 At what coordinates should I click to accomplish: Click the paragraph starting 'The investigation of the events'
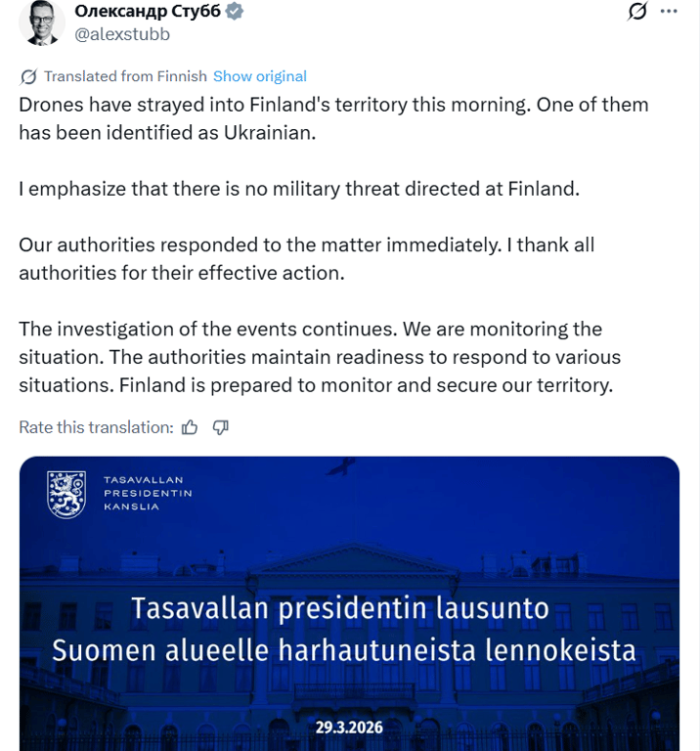pyautogui.click(x=320, y=357)
